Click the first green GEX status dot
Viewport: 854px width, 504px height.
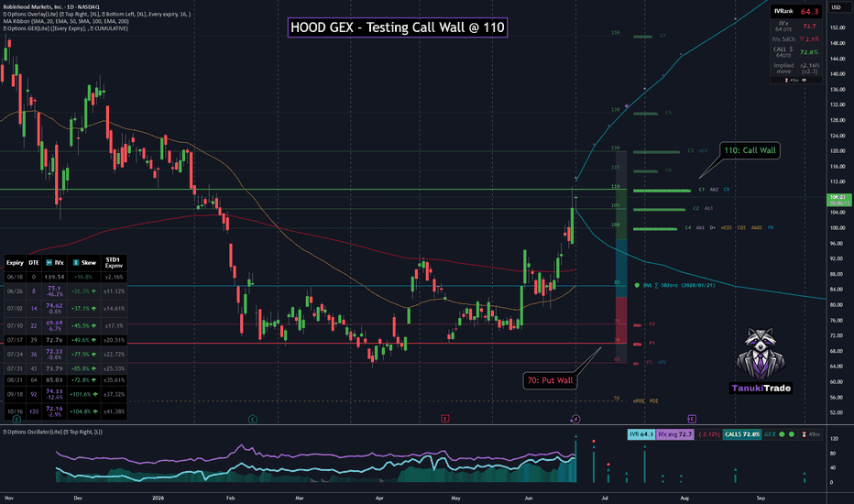783,434
